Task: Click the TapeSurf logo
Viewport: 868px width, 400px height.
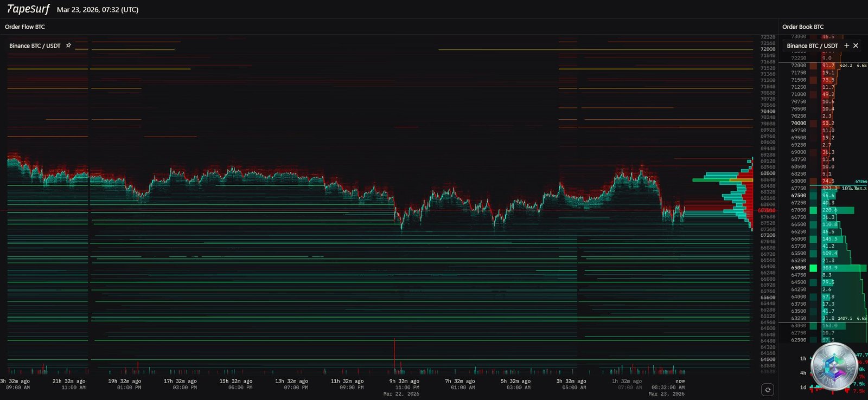Action: click(x=28, y=9)
